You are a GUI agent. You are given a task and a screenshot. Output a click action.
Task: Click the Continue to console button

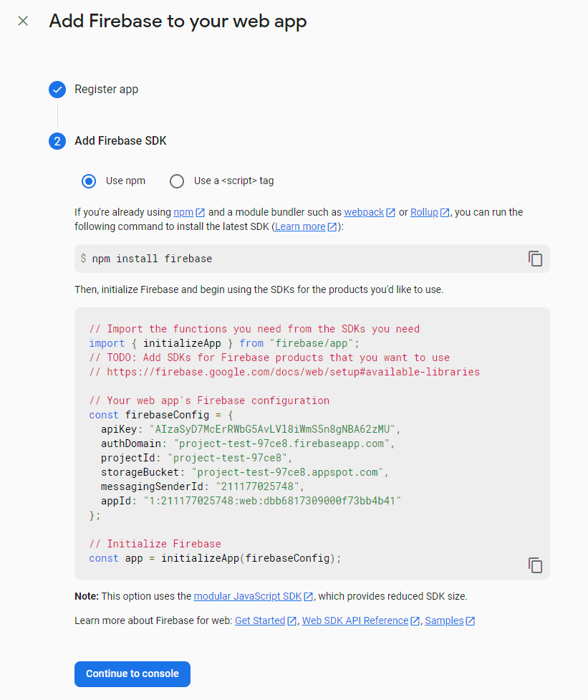pyautogui.click(x=132, y=674)
